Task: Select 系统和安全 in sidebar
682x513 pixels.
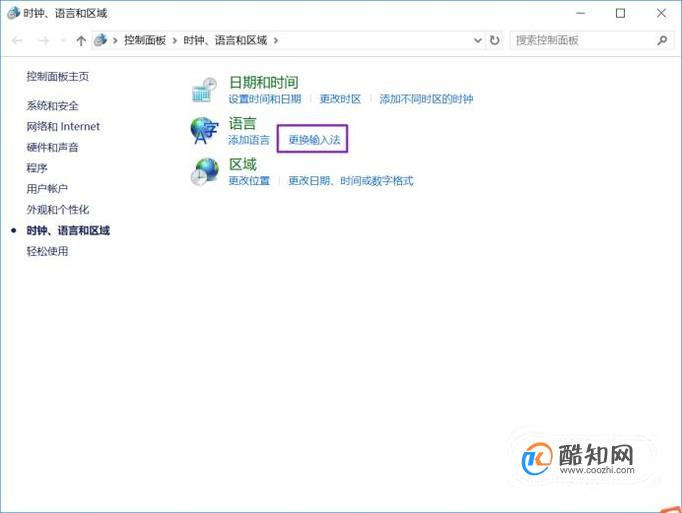Action: [52, 106]
